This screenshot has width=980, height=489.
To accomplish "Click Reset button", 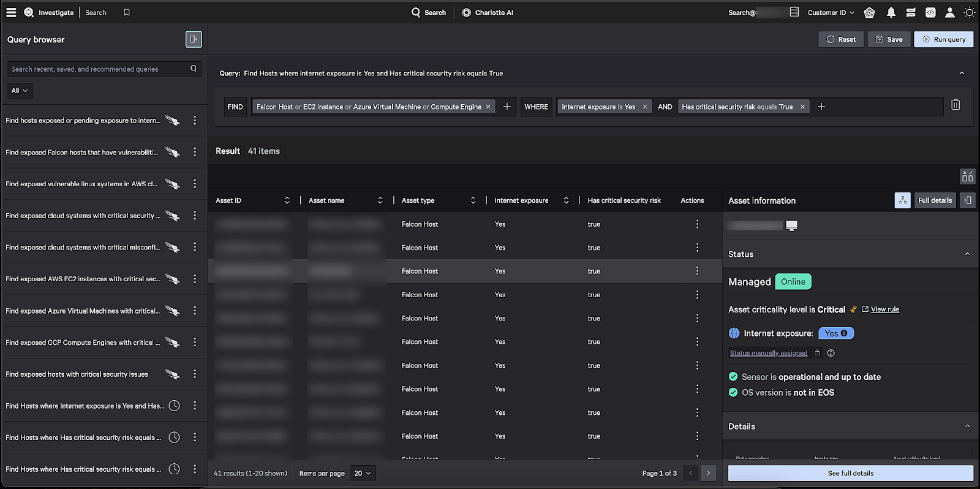I will (x=841, y=39).
